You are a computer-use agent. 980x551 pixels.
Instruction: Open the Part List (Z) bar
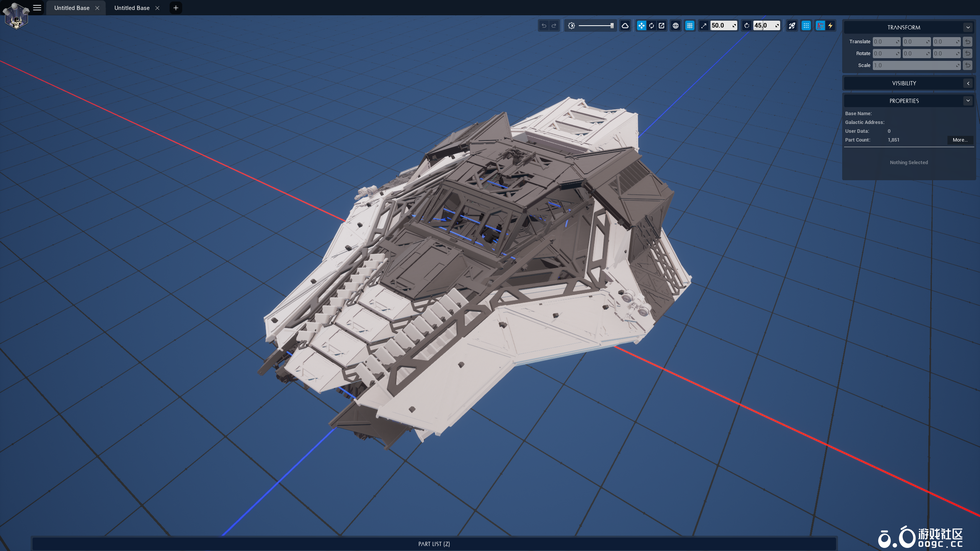pyautogui.click(x=434, y=544)
